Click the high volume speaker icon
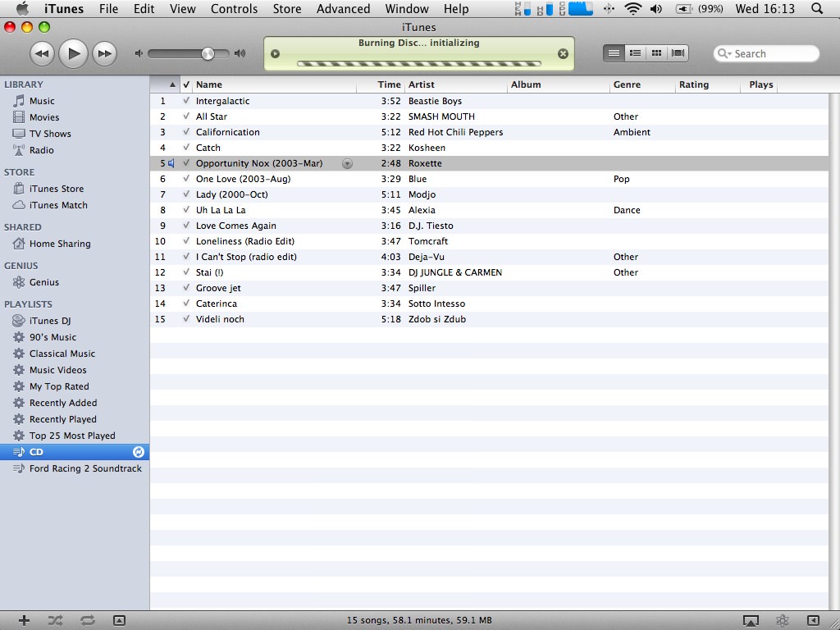This screenshot has height=630, width=840. coord(240,53)
